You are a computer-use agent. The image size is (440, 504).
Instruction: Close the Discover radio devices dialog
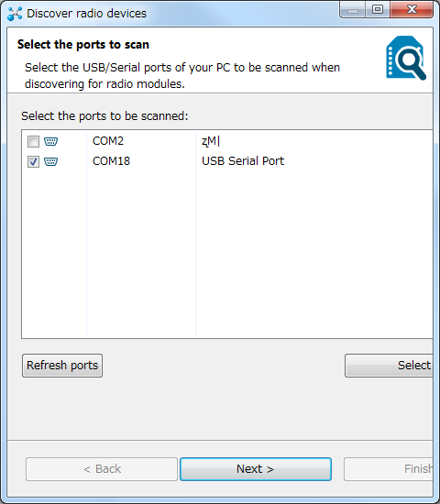(412, 10)
